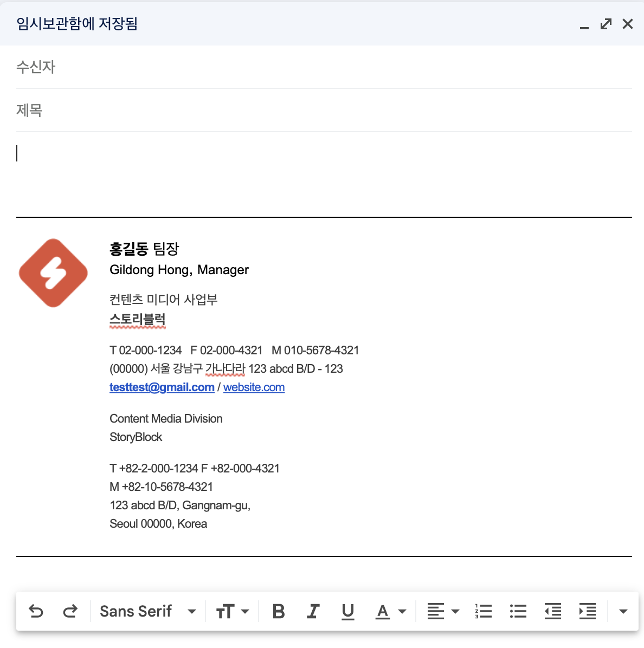Click the underlined word 가나다라
Viewport: 644px width, 648px height.
(x=226, y=368)
